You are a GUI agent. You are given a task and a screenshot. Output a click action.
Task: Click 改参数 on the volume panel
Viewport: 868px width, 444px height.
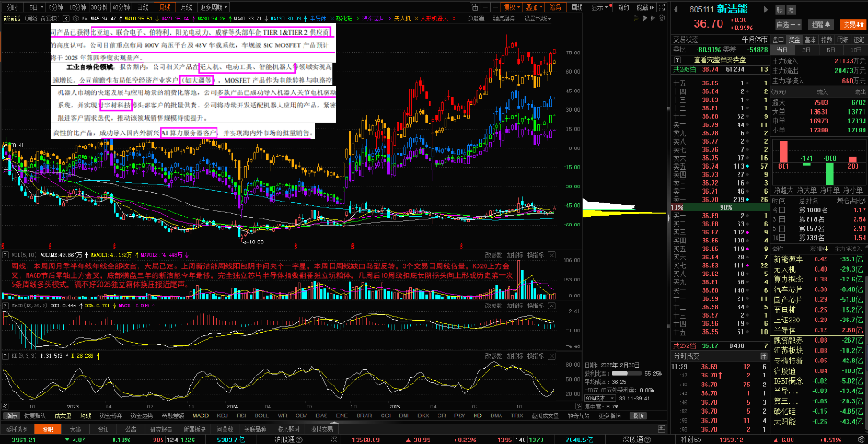(x=493, y=255)
